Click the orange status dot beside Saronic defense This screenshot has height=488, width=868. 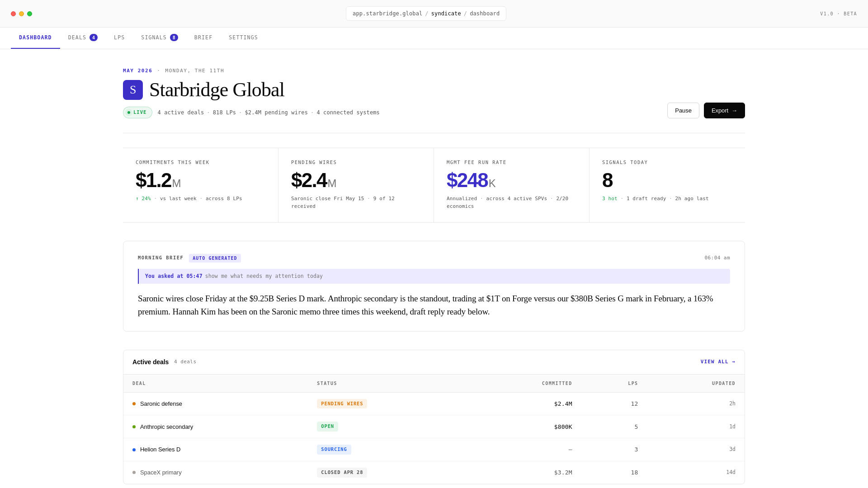pos(134,404)
